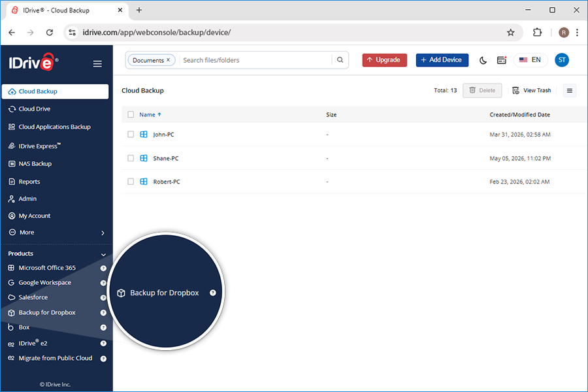The height and width of the screenshot is (392, 588).
Task: Open a new browser tab
Action: [x=139, y=10]
